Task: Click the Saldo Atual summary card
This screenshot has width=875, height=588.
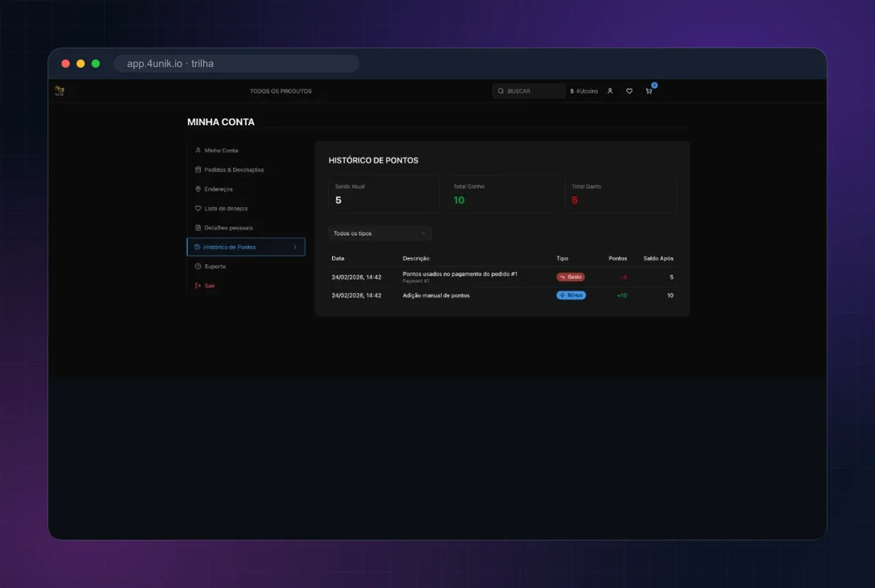Action: [383, 194]
